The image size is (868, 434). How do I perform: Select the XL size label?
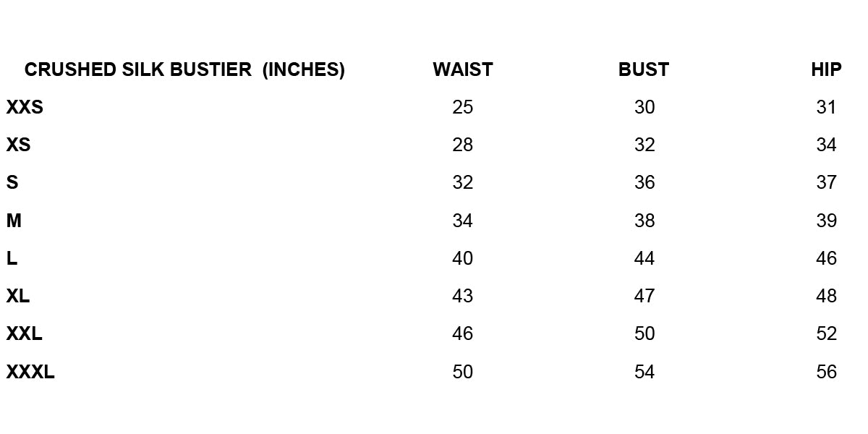click(x=18, y=296)
